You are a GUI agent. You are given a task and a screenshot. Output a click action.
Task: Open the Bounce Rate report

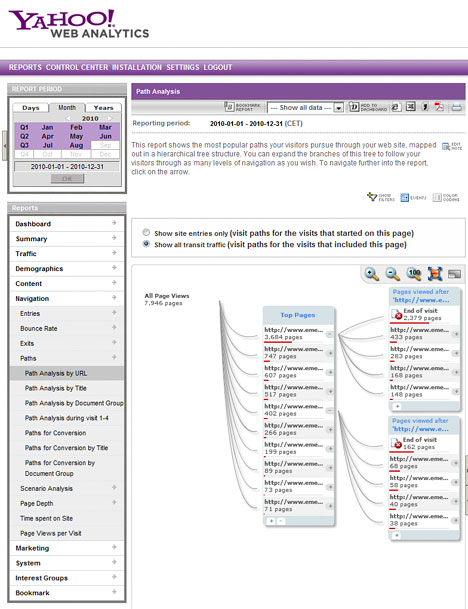(38, 328)
